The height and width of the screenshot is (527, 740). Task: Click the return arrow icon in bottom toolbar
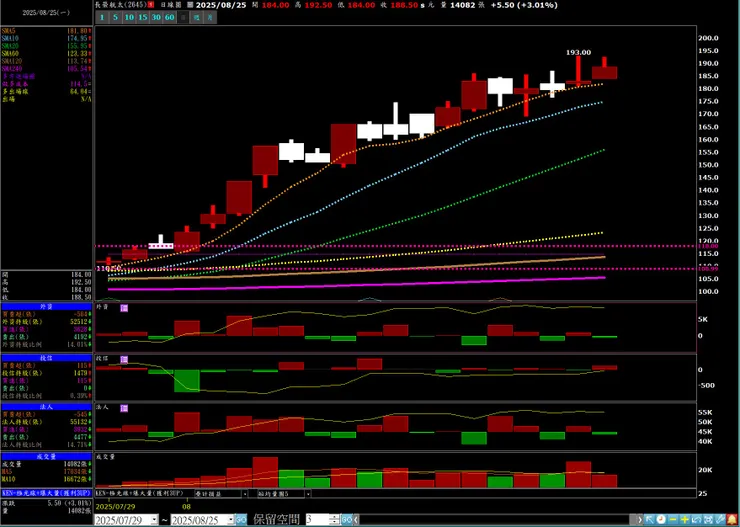[x=697, y=519]
